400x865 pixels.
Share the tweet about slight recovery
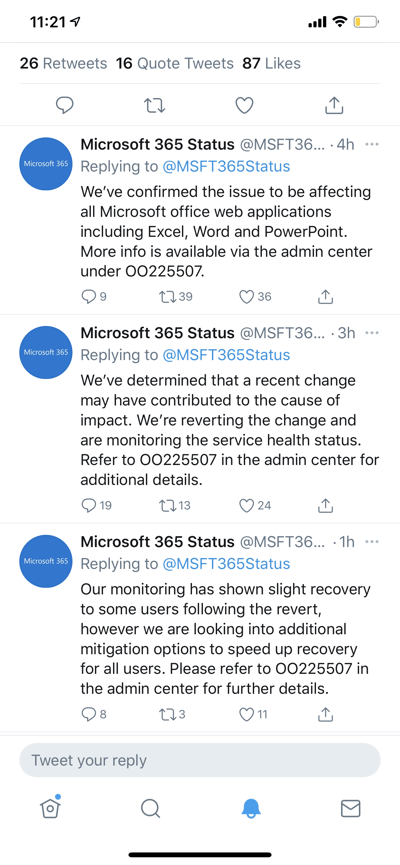(x=326, y=714)
